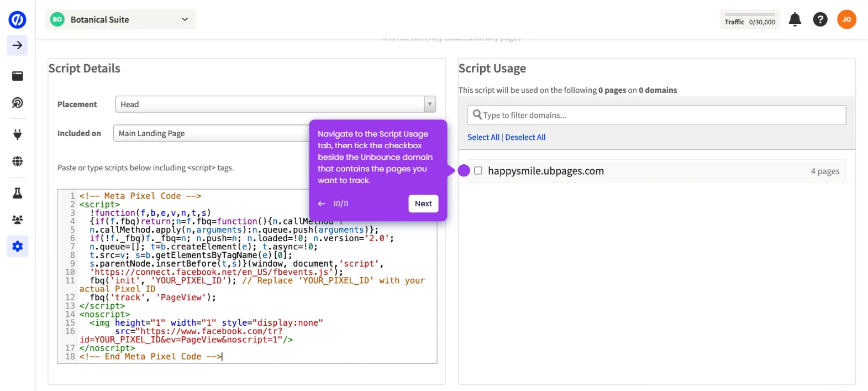Open the JO user avatar menu

click(846, 19)
